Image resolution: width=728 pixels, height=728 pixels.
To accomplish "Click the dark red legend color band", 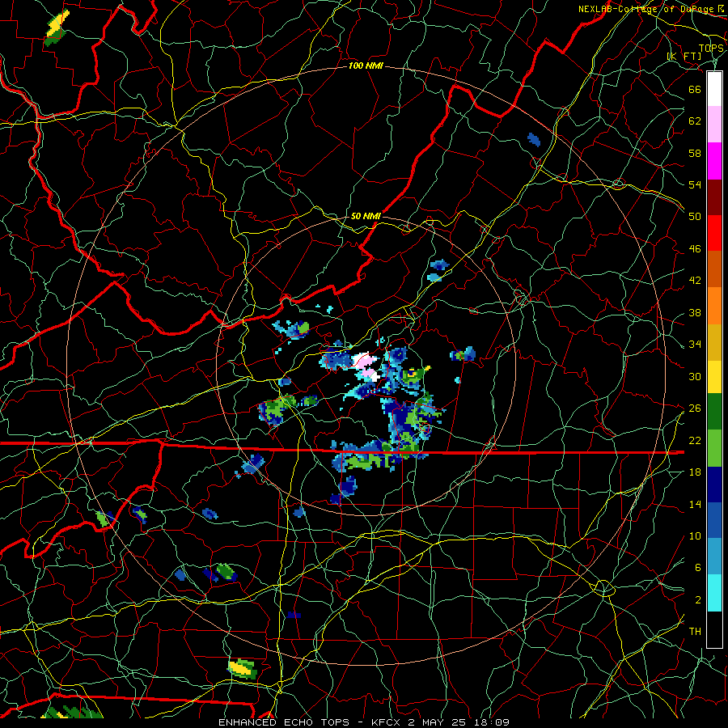I will point(714,197).
